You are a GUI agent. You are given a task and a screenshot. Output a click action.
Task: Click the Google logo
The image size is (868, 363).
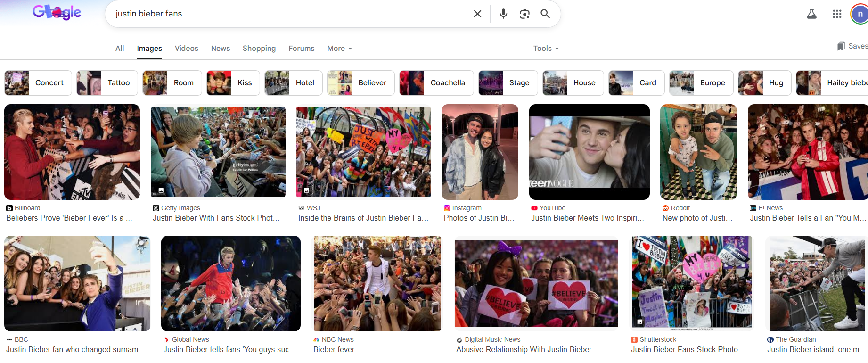[57, 12]
